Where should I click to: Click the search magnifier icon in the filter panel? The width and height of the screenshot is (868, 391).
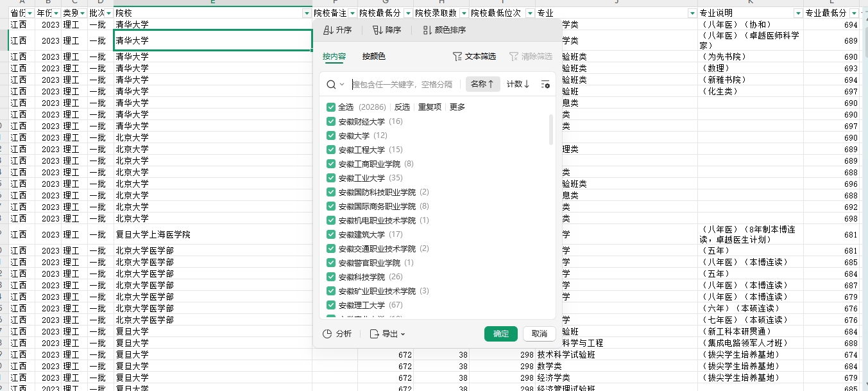coord(331,84)
